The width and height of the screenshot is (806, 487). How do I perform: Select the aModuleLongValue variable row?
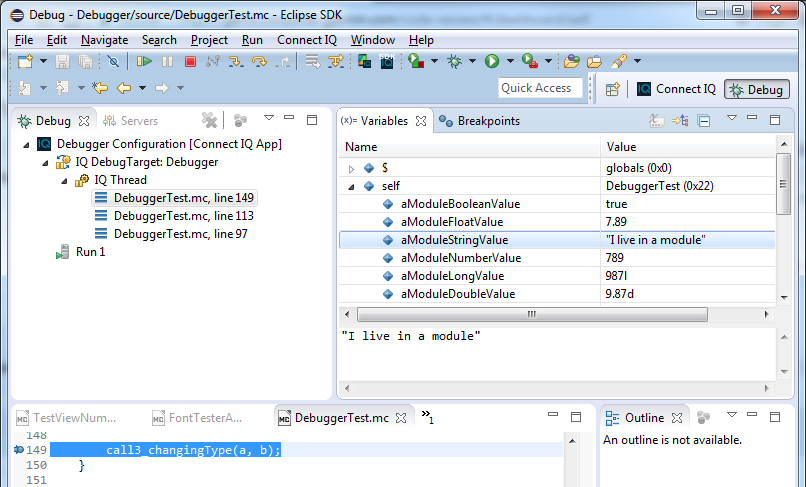click(x=557, y=276)
